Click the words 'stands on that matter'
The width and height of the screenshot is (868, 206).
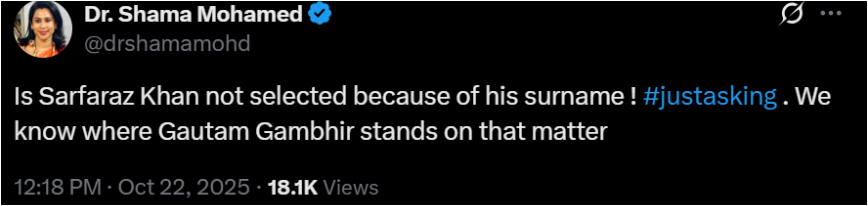(x=484, y=131)
